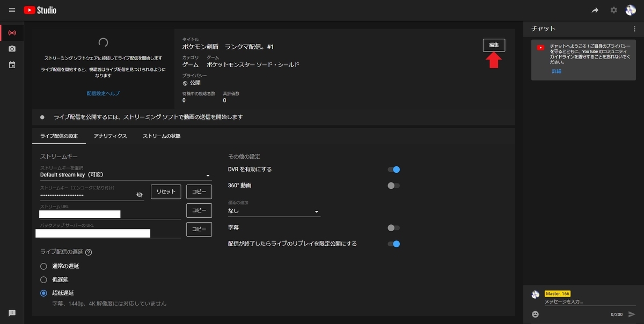Click the 編集 button
Image resolution: width=644 pixels, height=324 pixels.
coord(494,45)
